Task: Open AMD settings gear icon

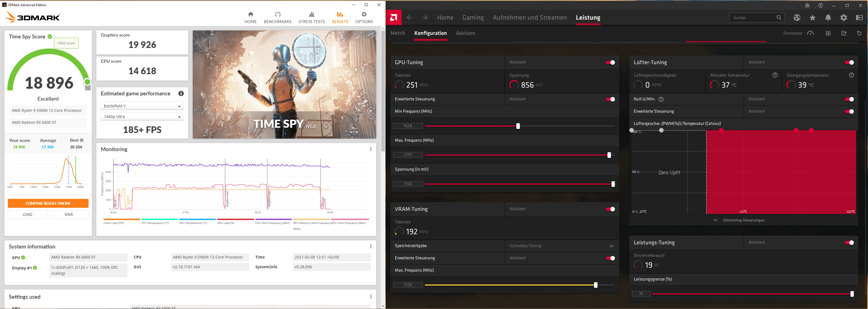Action: (x=843, y=18)
